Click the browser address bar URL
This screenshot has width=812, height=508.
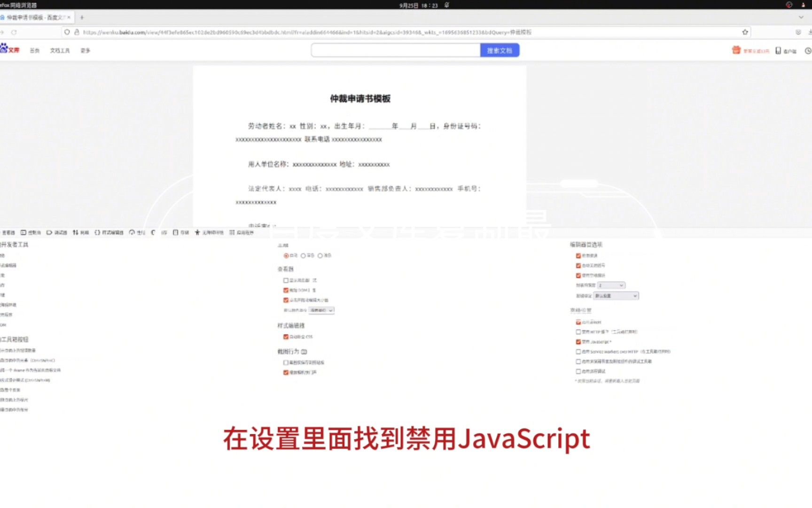pyautogui.click(x=307, y=32)
